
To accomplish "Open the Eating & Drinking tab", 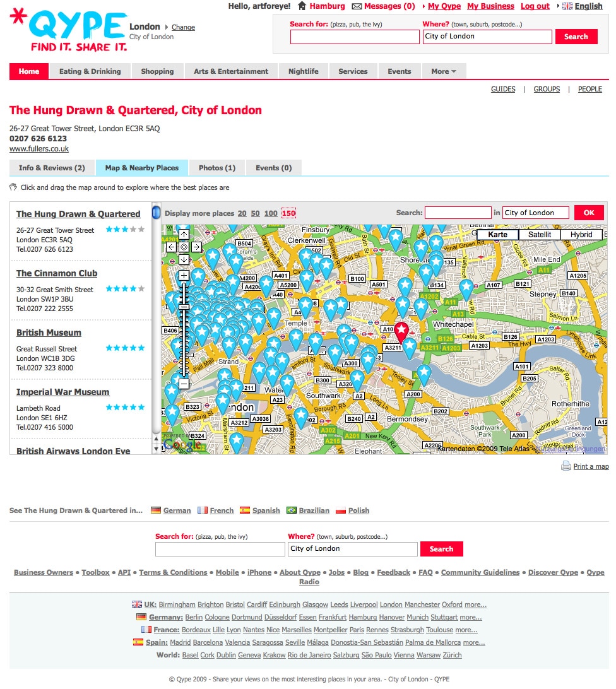I will pos(90,71).
